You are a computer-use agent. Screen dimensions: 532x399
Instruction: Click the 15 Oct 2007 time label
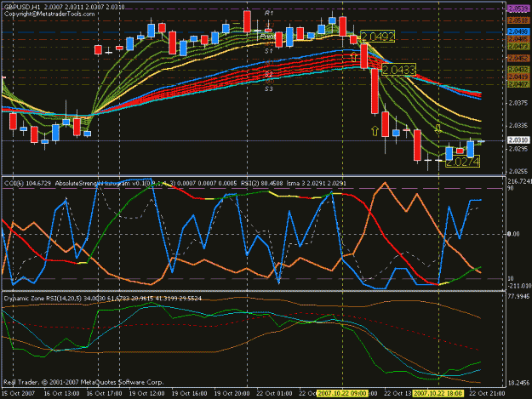pos(19,394)
